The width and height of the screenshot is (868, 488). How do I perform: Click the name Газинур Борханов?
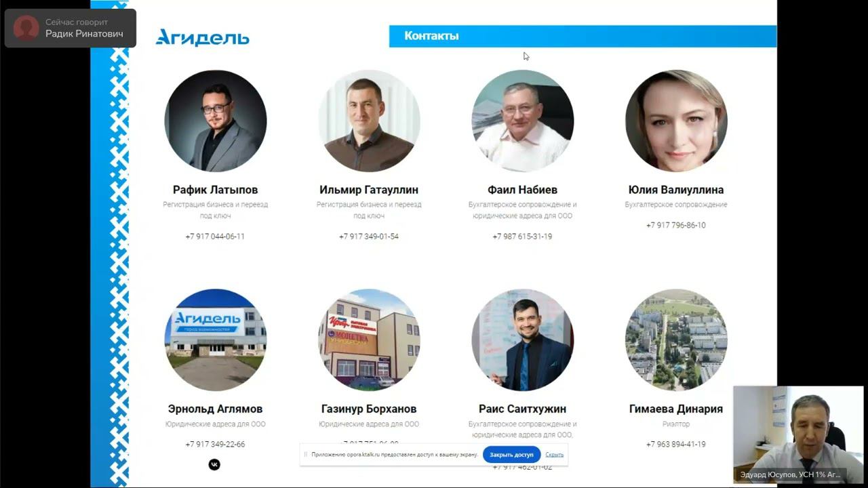(369, 409)
